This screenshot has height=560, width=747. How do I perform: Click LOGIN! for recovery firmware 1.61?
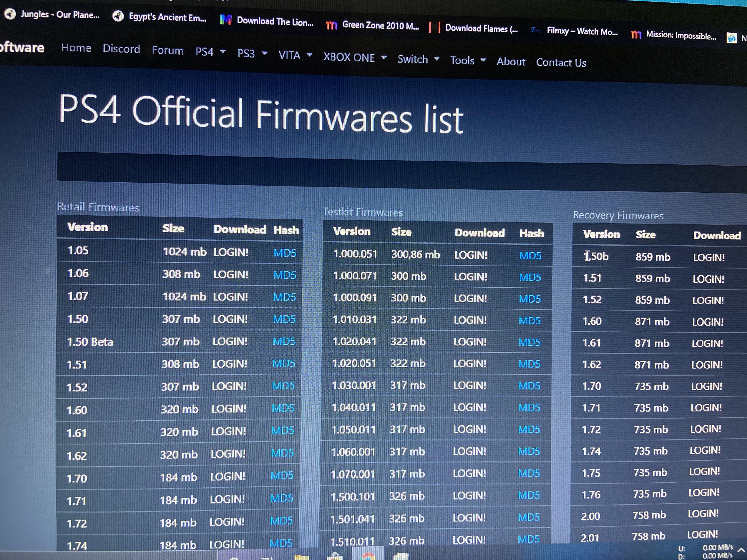pos(708,343)
